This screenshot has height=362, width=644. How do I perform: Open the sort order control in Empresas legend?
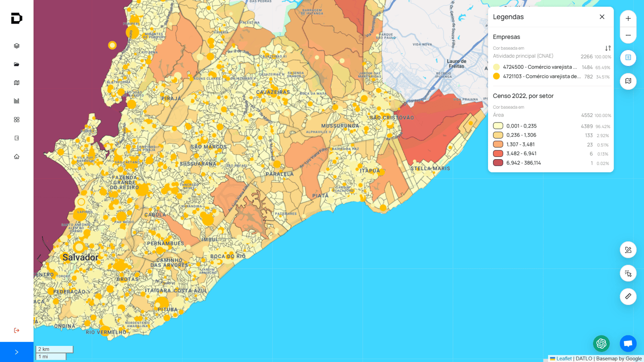coord(608,48)
